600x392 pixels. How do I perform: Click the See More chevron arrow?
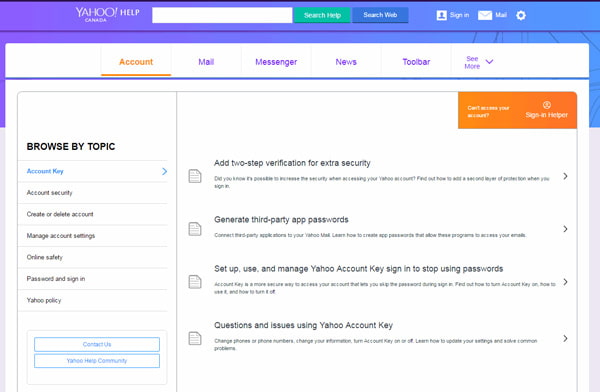point(489,62)
